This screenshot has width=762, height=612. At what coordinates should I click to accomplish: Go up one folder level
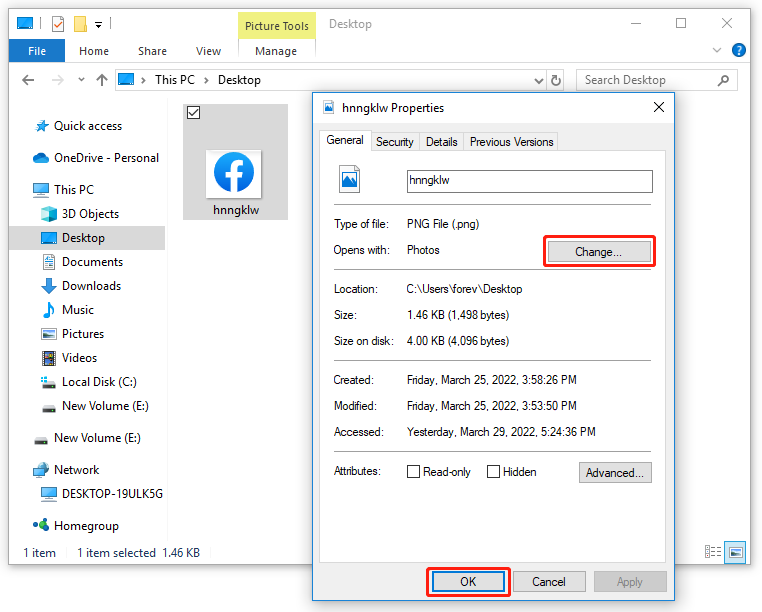(x=102, y=80)
